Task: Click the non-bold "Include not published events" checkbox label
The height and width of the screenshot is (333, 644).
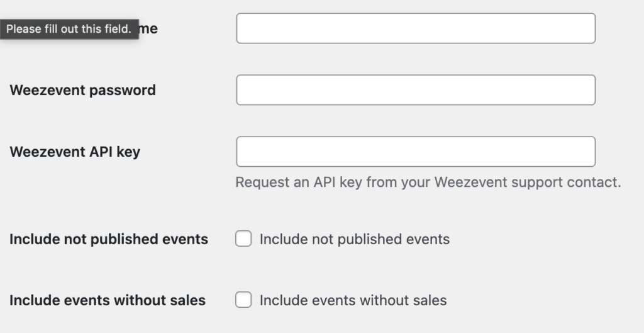Action: tap(355, 239)
